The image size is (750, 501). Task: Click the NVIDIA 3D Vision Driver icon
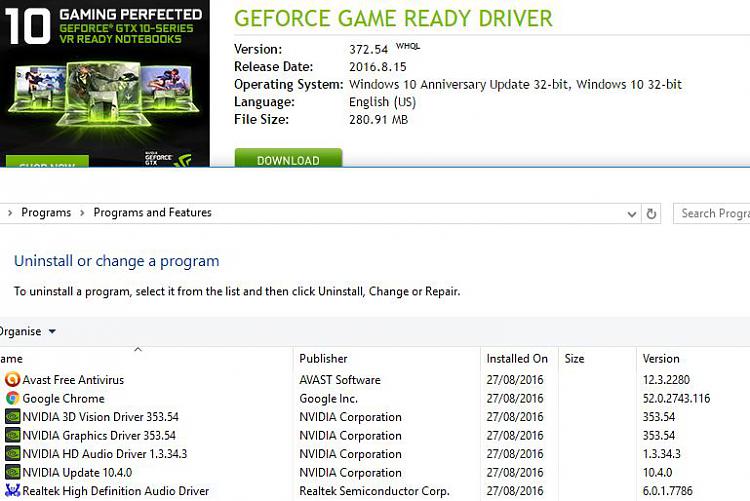pos(12,417)
